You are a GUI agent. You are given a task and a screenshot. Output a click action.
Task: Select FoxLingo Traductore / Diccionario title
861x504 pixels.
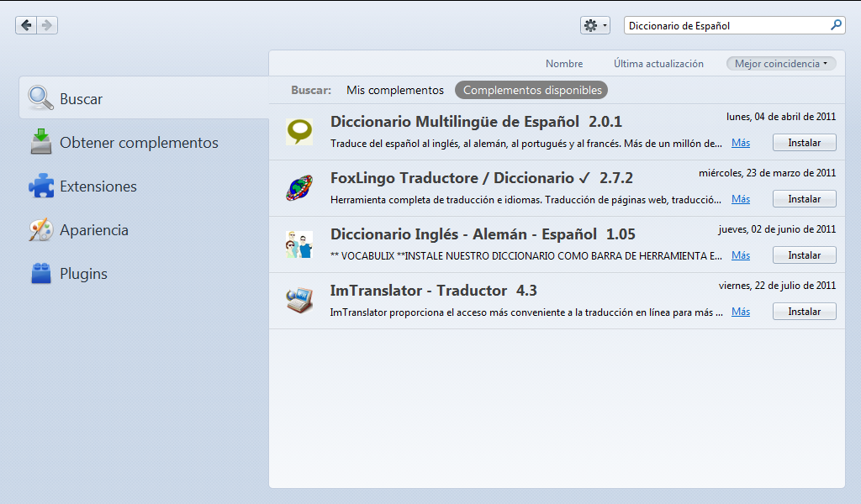click(460, 178)
